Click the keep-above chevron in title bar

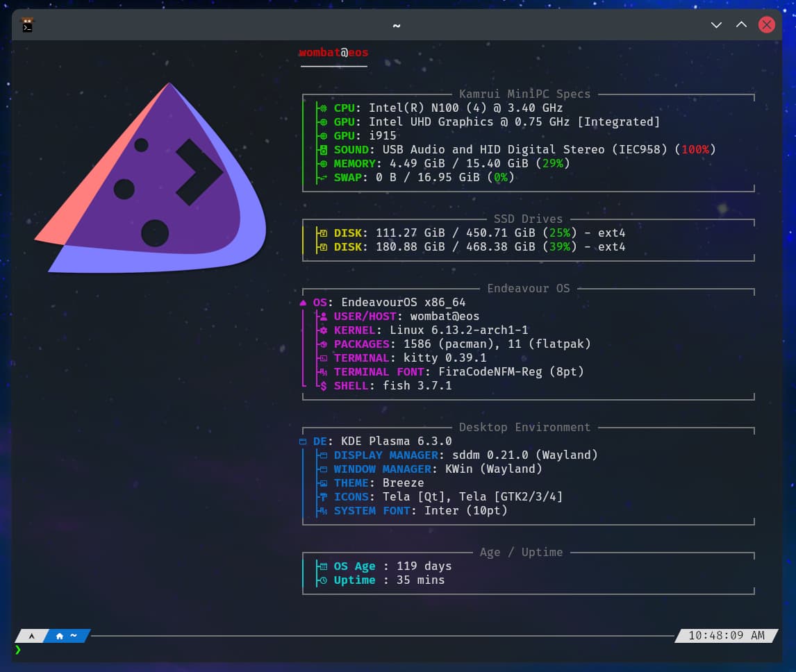point(741,24)
